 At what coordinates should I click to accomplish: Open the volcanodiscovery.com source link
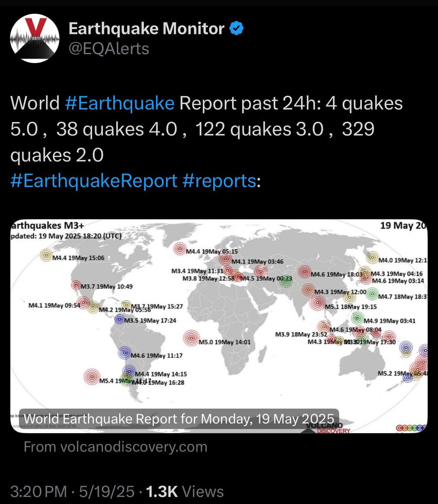116,447
